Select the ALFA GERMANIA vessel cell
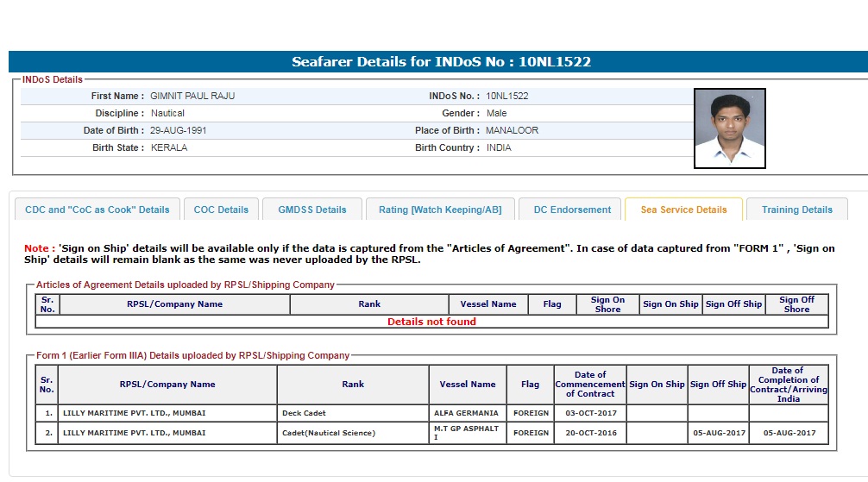Viewport: 868px width, 482px height. click(466, 413)
